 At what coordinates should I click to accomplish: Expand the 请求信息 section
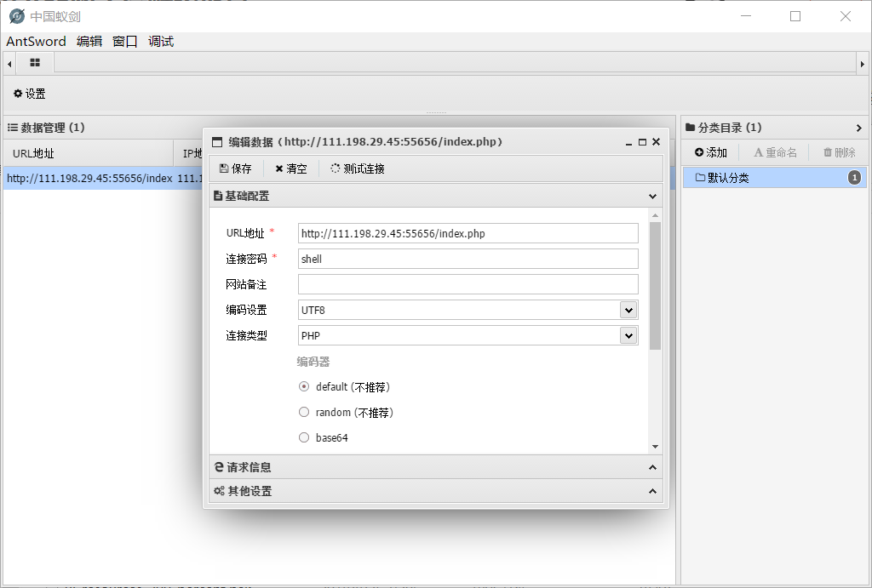[652, 467]
